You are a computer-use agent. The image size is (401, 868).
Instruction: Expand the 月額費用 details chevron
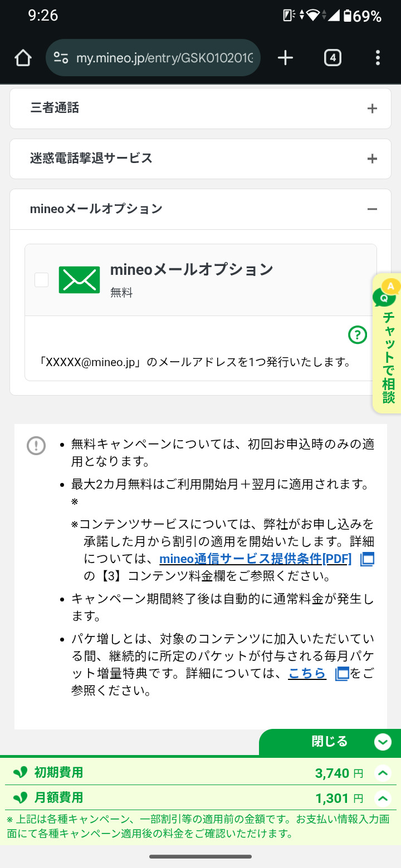coord(383,798)
